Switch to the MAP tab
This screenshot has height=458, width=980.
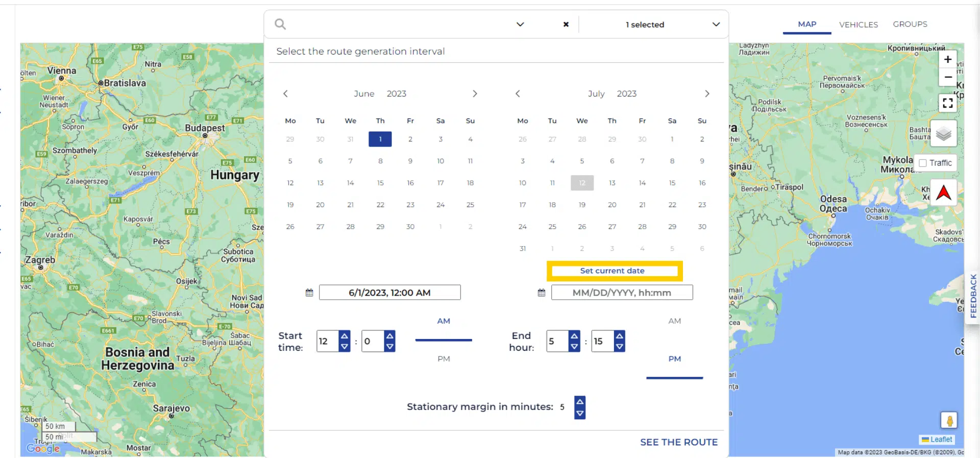coord(807,24)
